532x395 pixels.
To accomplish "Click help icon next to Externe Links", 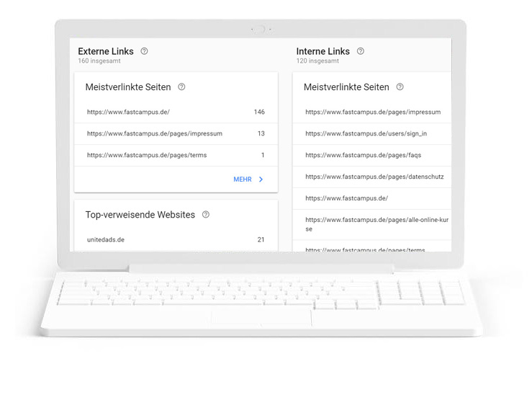I will [144, 51].
